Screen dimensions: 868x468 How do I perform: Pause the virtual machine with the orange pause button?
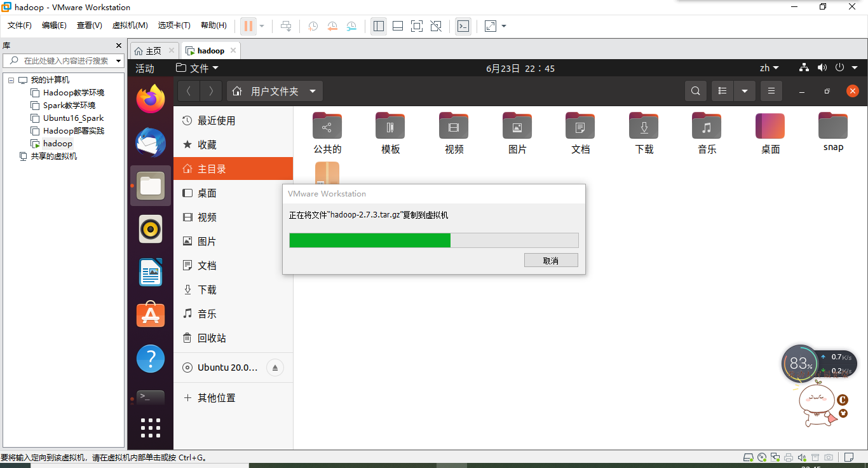[248, 26]
